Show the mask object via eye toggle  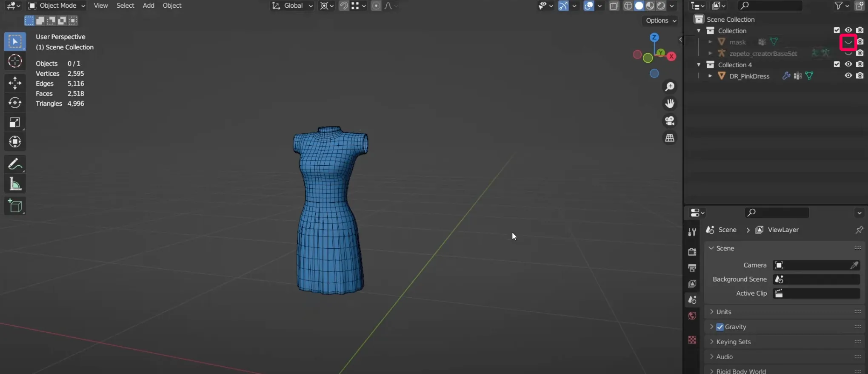(x=848, y=42)
